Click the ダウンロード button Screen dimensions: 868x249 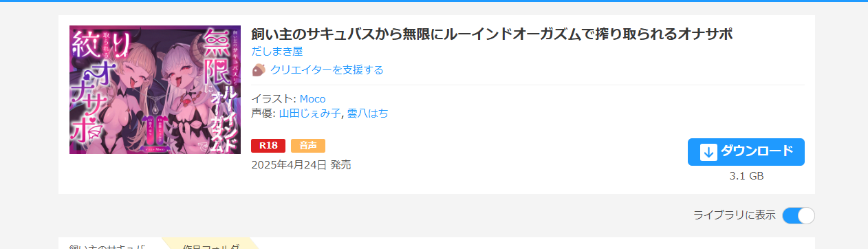[746, 152]
